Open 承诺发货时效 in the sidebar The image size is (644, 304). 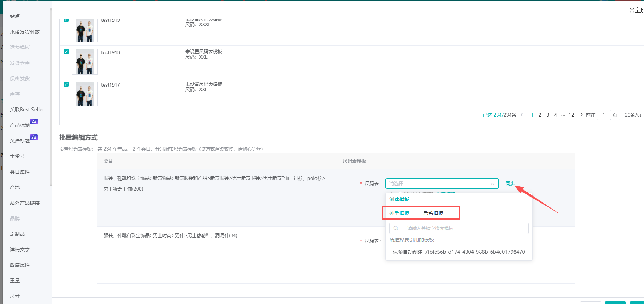25,32
